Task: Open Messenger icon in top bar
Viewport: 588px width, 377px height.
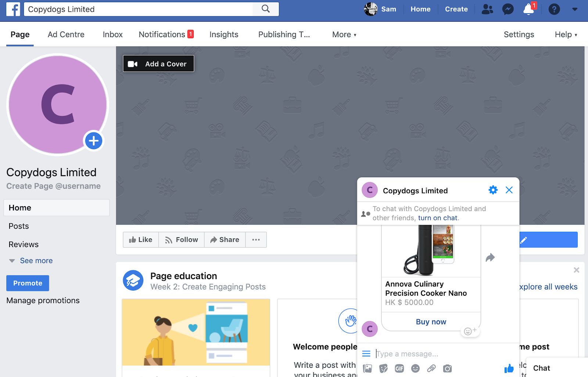Action: (508, 9)
